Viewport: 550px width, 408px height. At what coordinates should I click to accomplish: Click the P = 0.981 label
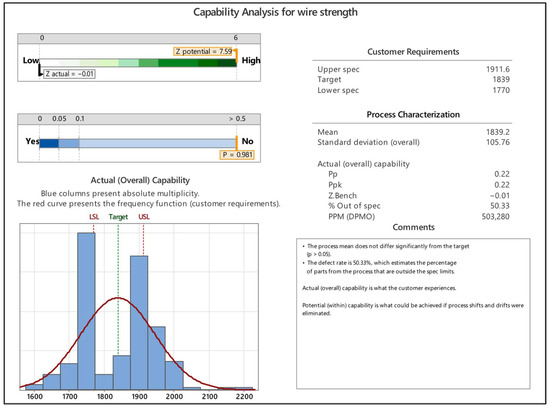point(237,155)
